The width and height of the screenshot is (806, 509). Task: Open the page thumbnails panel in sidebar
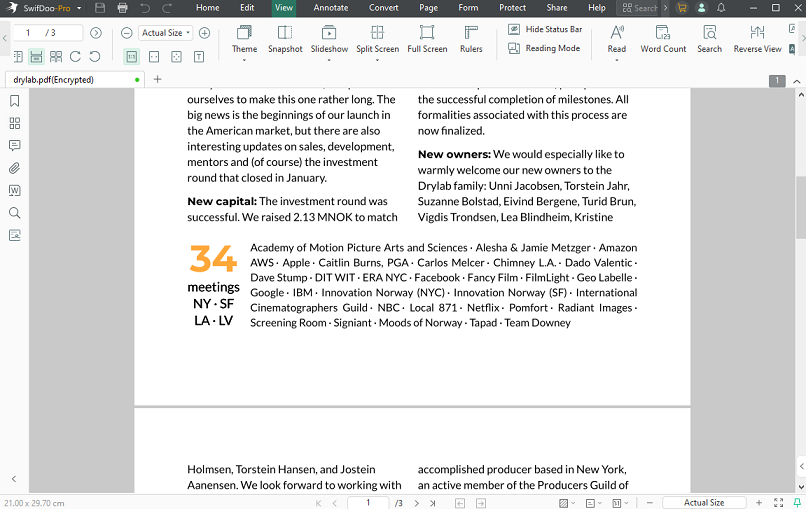(x=14, y=123)
